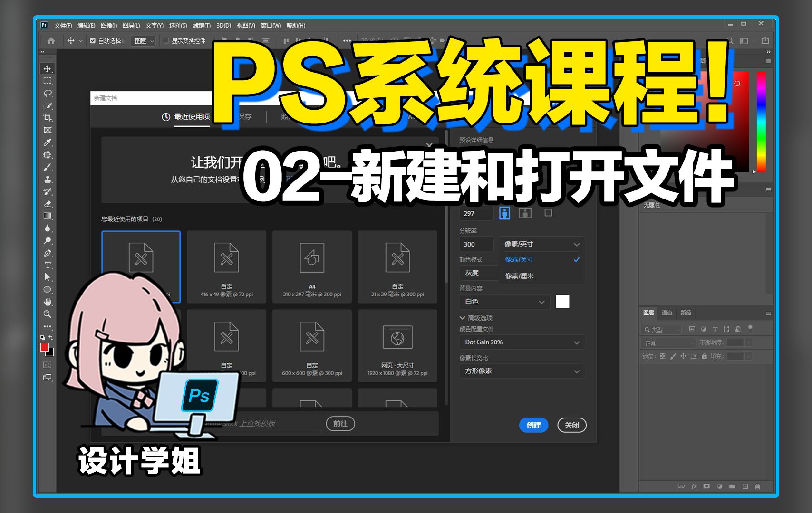Click the 创建 create button
Image resolution: width=812 pixels, height=513 pixels.
pos(533,425)
